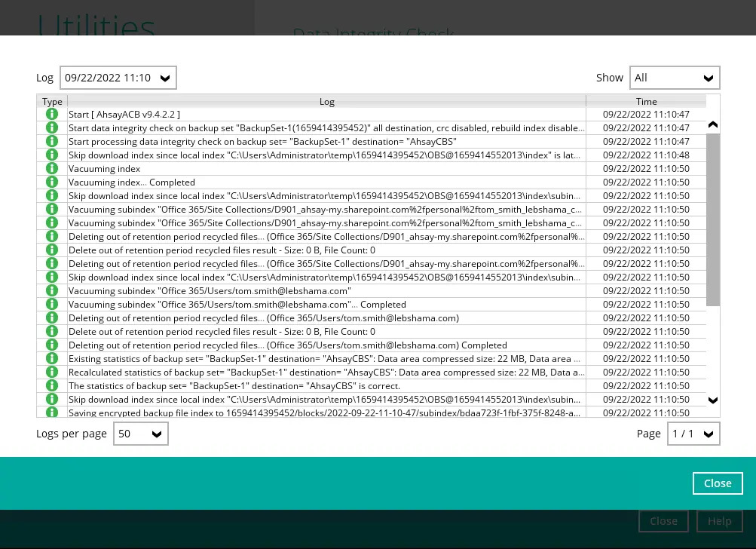Click info icon for statistics is correct row

pyautogui.click(x=52, y=386)
